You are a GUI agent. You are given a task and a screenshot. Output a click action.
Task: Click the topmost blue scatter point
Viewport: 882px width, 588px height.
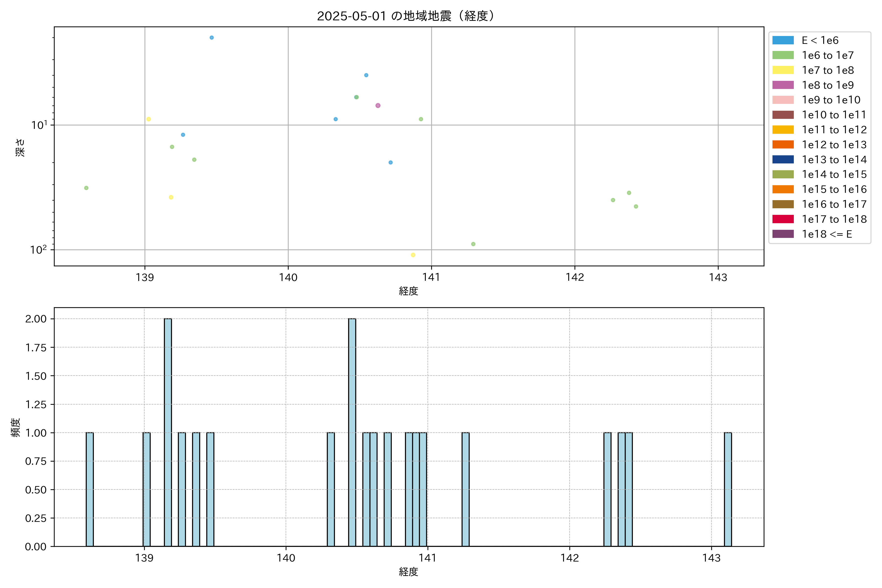click(211, 37)
